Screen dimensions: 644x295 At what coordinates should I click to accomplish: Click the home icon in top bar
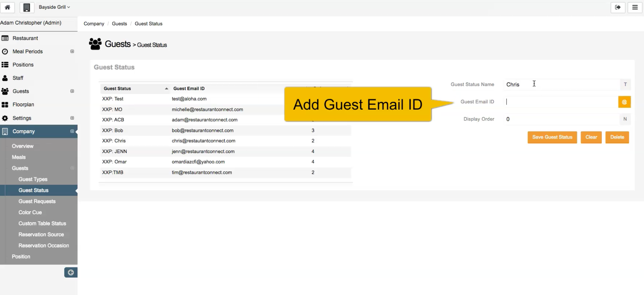pos(7,7)
